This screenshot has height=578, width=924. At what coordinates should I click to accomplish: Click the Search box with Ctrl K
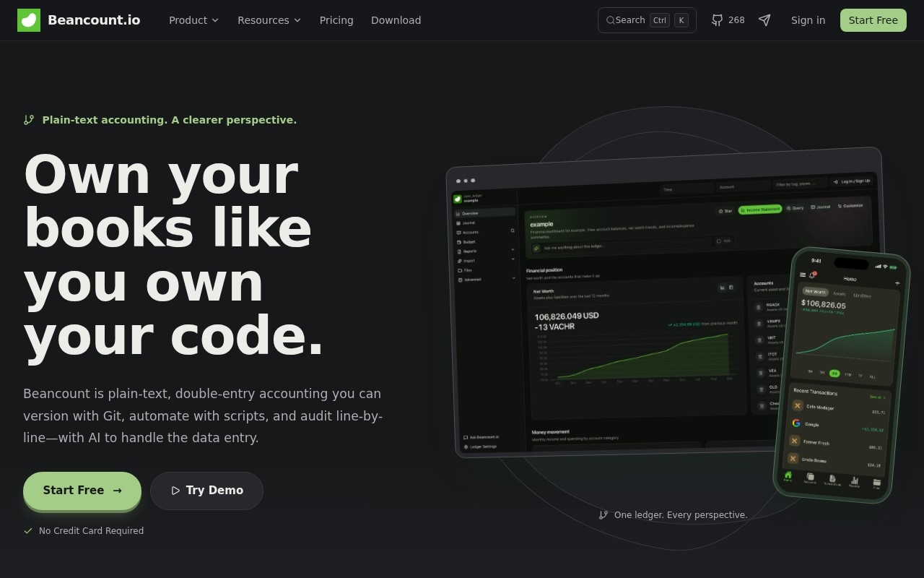[x=647, y=20]
